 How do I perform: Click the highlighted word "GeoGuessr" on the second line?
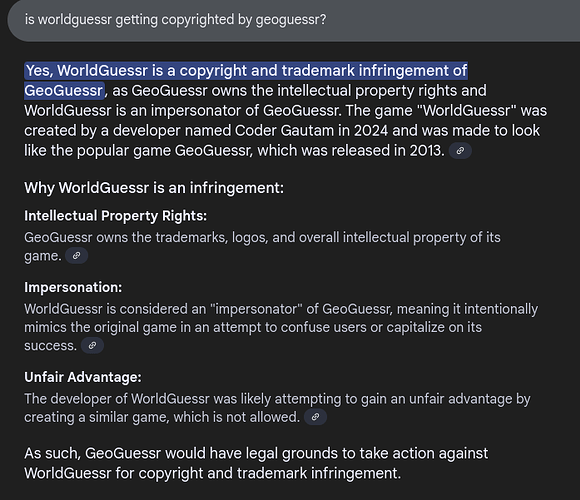pyautogui.click(x=64, y=91)
